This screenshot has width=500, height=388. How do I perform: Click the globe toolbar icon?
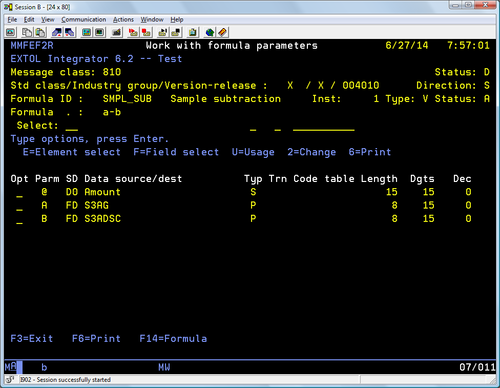[210, 32]
